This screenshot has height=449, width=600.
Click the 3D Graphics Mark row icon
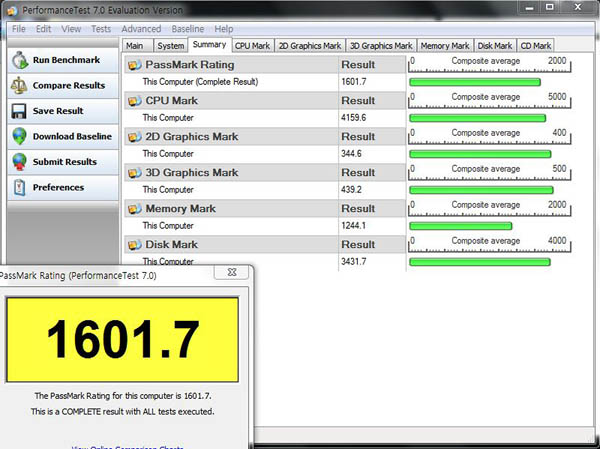135,173
